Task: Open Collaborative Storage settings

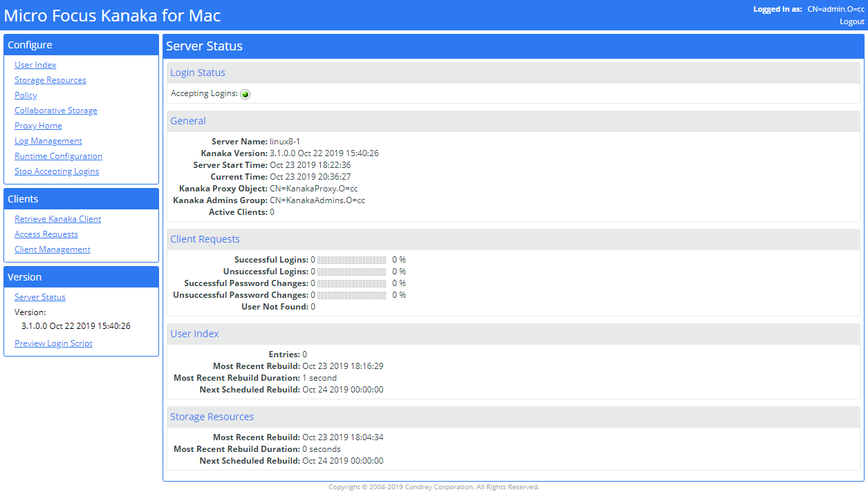Action: point(55,110)
